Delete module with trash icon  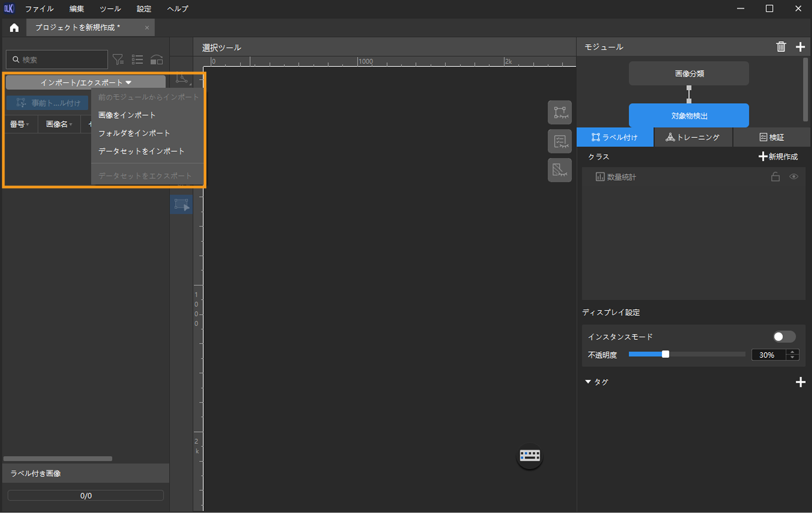781,47
